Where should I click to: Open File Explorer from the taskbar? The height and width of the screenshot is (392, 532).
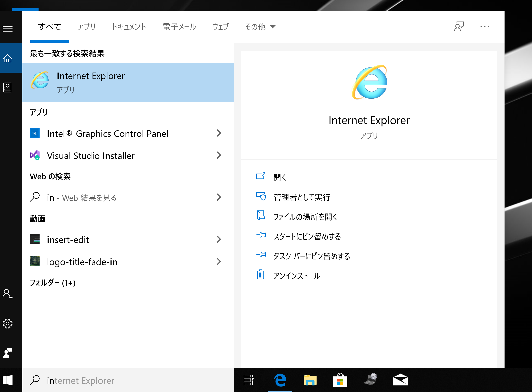click(x=310, y=380)
